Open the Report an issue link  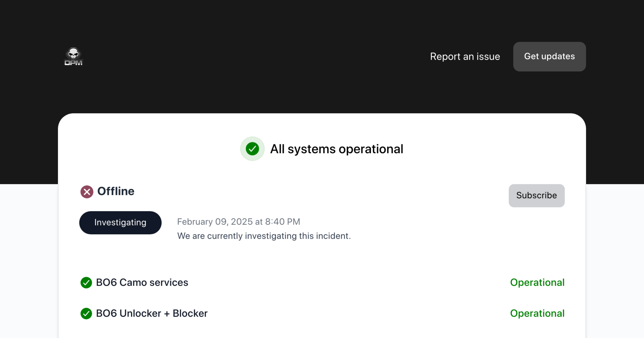coord(465,57)
